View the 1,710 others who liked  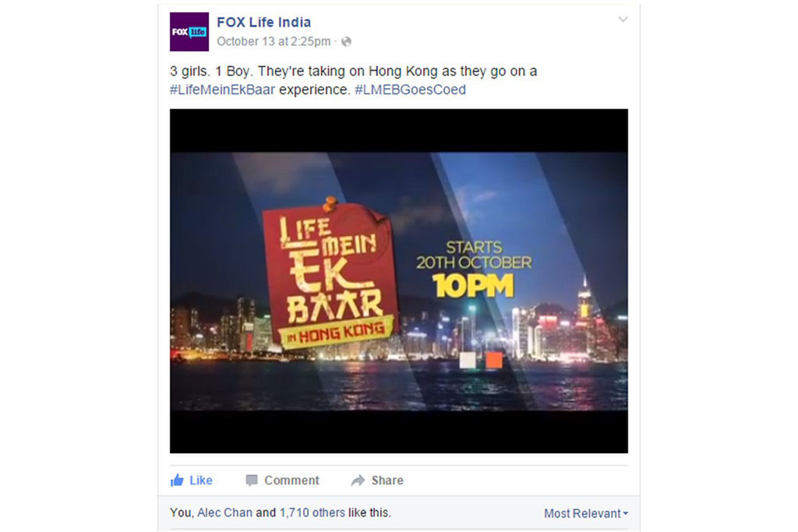click(x=312, y=513)
